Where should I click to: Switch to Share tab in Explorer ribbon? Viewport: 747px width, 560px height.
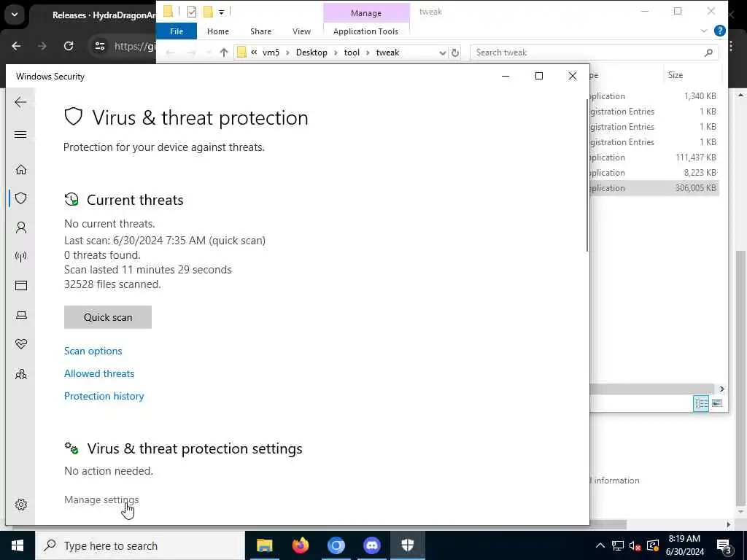(260, 31)
